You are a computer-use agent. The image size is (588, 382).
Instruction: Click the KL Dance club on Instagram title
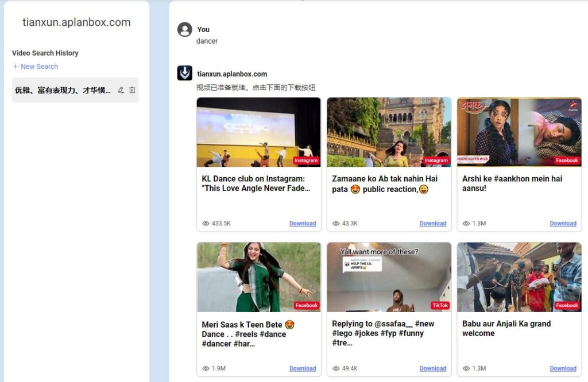coord(256,184)
